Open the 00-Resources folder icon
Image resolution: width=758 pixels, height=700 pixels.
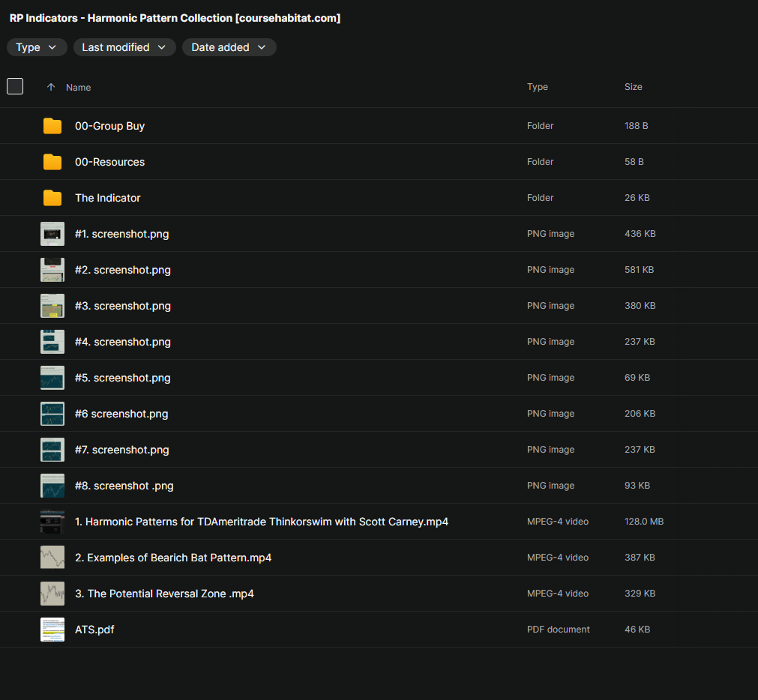pos(52,162)
